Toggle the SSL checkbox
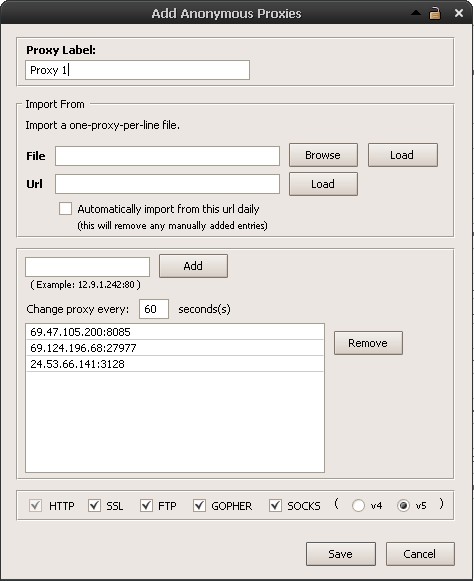This screenshot has height=581, width=474. tap(95, 505)
